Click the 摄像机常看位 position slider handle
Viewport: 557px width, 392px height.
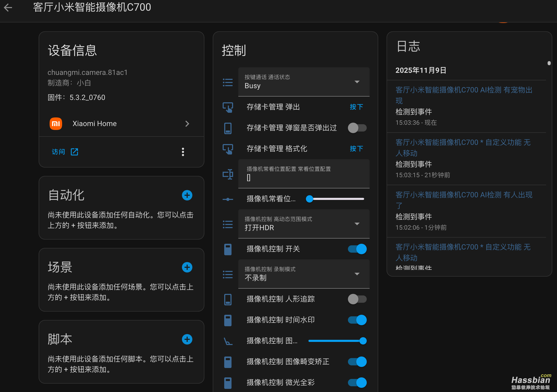click(310, 199)
